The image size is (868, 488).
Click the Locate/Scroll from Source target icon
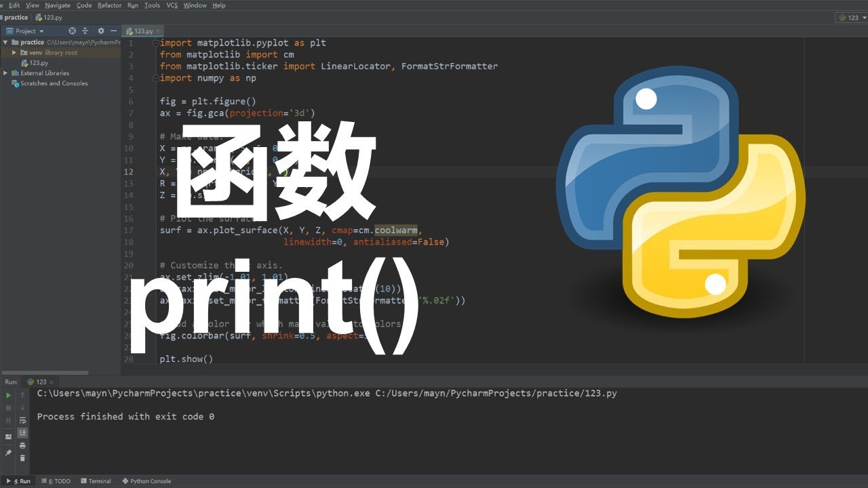tap(73, 30)
